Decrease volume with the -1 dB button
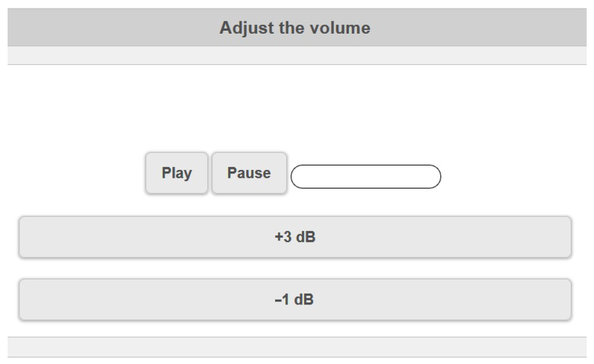Image resolution: width=594 pixels, height=364 pixels. (296, 300)
